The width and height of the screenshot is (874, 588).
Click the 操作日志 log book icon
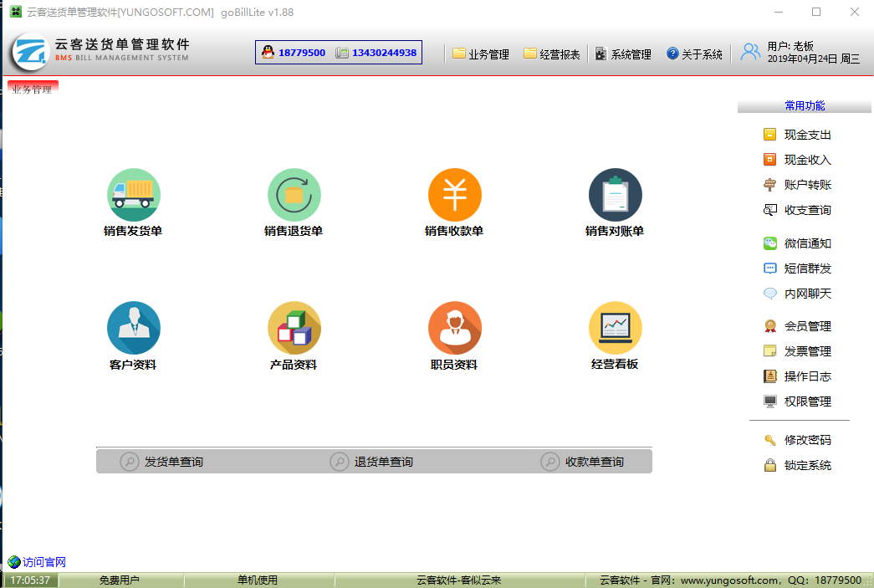769,376
